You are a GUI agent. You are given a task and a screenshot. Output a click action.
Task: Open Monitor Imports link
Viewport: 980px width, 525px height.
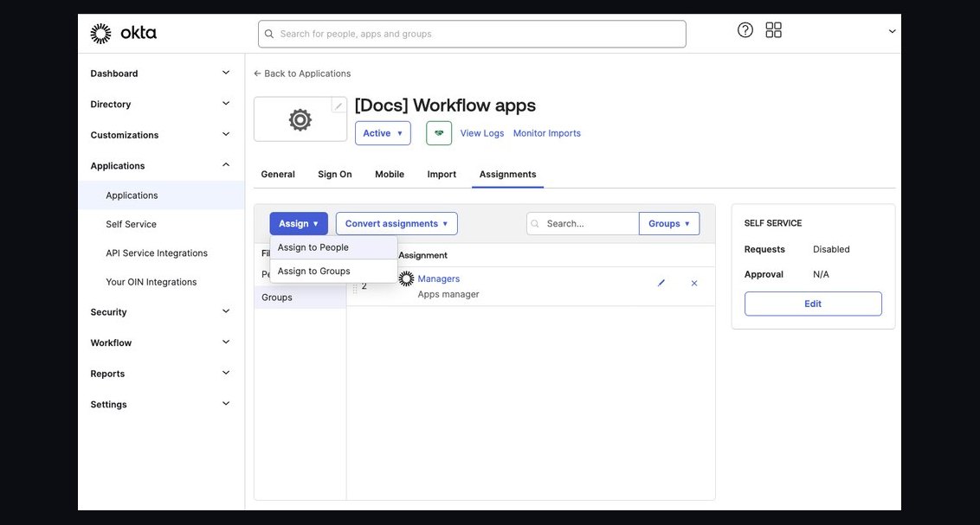(x=547, y=133)
